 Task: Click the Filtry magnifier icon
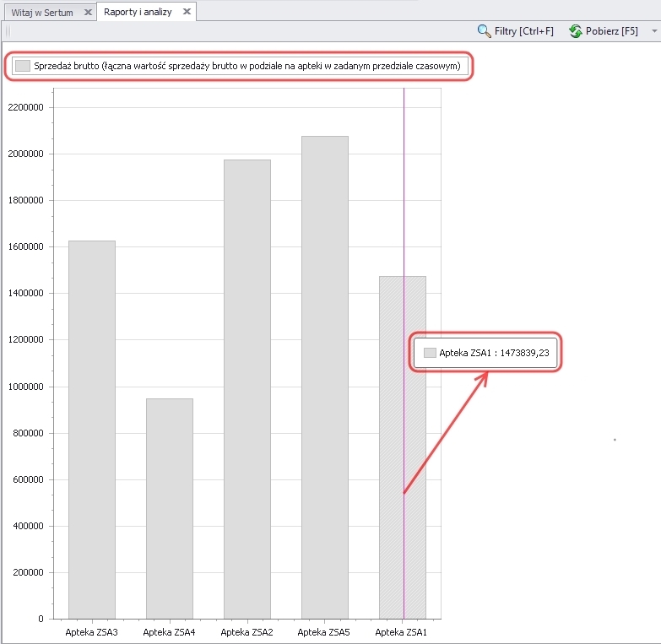pyautogui.click(x=484, y=31)
